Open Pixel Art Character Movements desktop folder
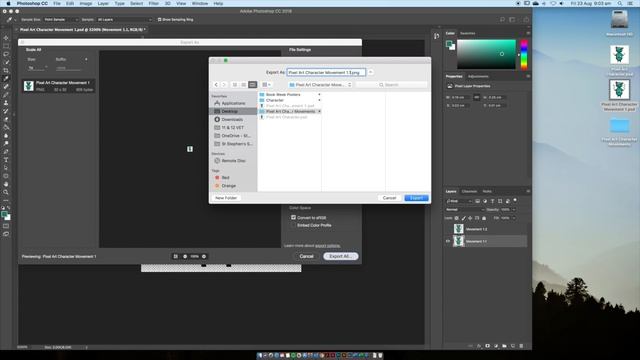This screenshot has width=640, height=360. 619,126
